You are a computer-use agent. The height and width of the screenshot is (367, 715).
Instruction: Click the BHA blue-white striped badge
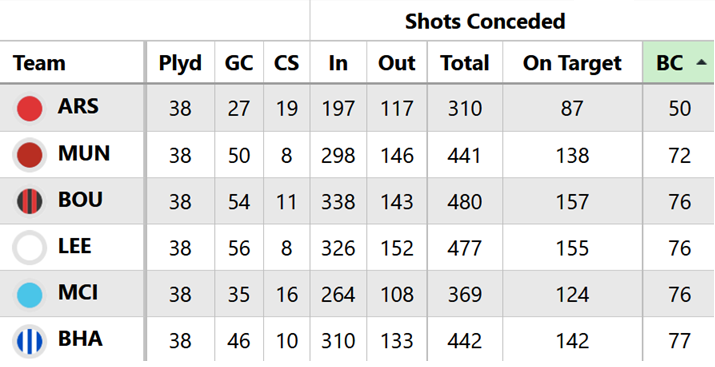tap(30, 341)
